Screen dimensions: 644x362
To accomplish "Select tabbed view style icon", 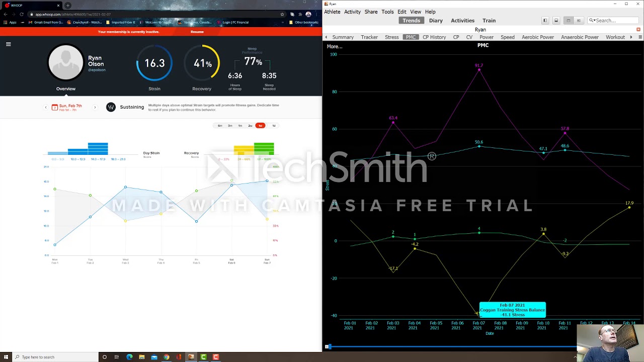I will point(568,21).
